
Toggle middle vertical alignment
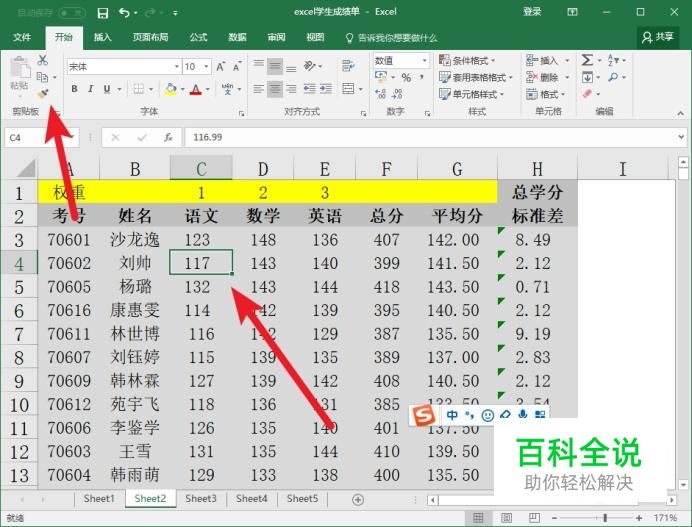275,67
